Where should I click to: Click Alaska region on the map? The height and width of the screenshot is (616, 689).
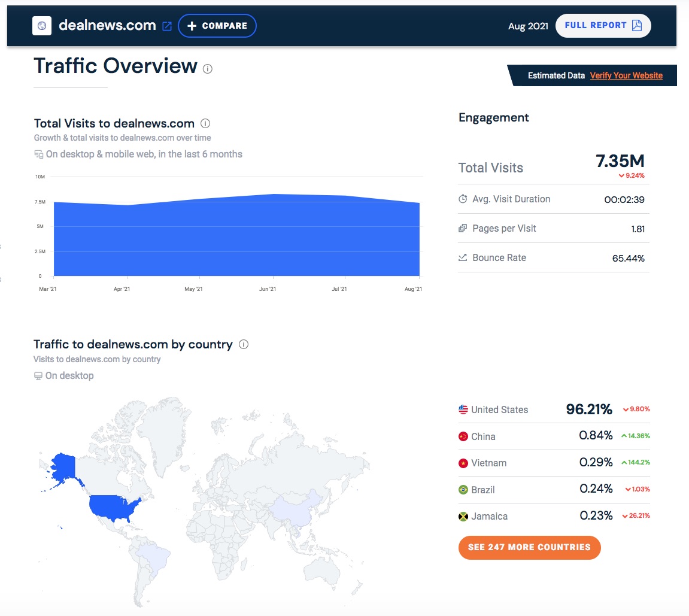click(63, 466)
